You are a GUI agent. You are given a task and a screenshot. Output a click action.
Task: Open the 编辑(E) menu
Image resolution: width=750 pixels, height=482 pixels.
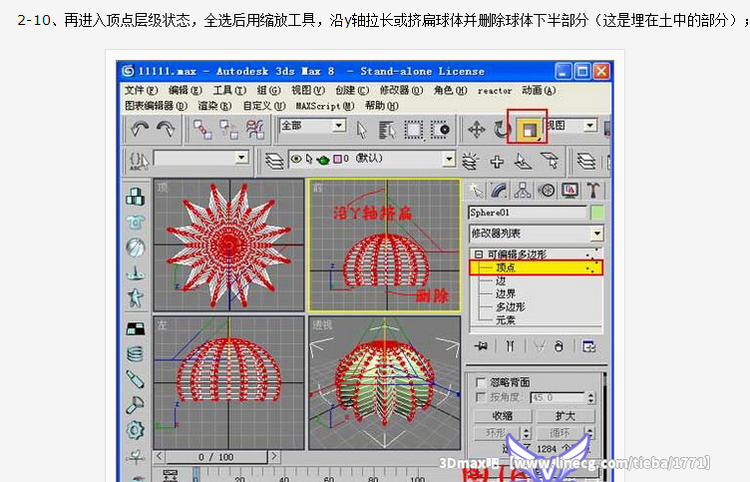[185, 90]
